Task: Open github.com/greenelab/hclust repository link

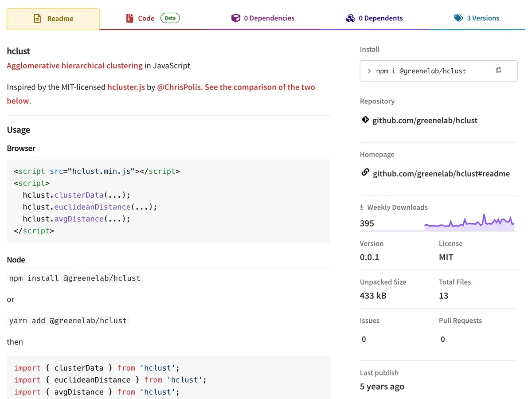Action: 425,121
